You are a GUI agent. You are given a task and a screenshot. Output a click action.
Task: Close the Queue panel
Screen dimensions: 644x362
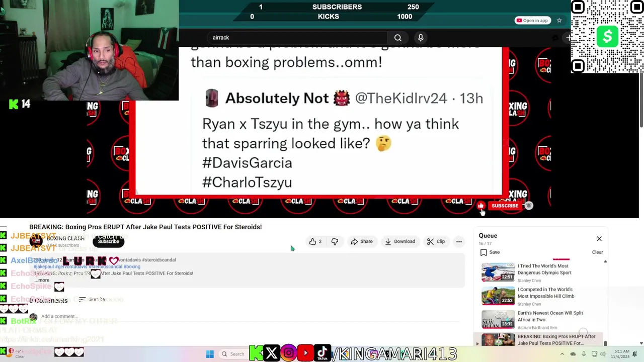tap(599, 239)
